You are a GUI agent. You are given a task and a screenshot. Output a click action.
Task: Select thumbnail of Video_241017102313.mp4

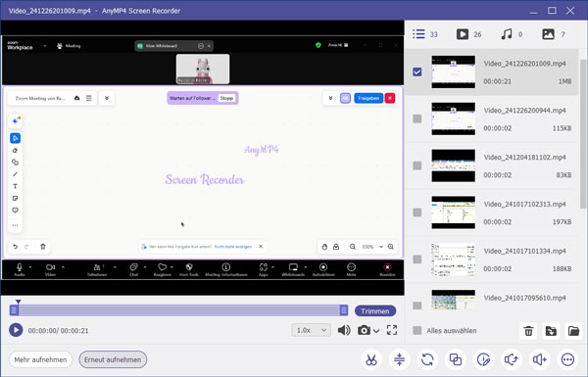pos(453,212)
